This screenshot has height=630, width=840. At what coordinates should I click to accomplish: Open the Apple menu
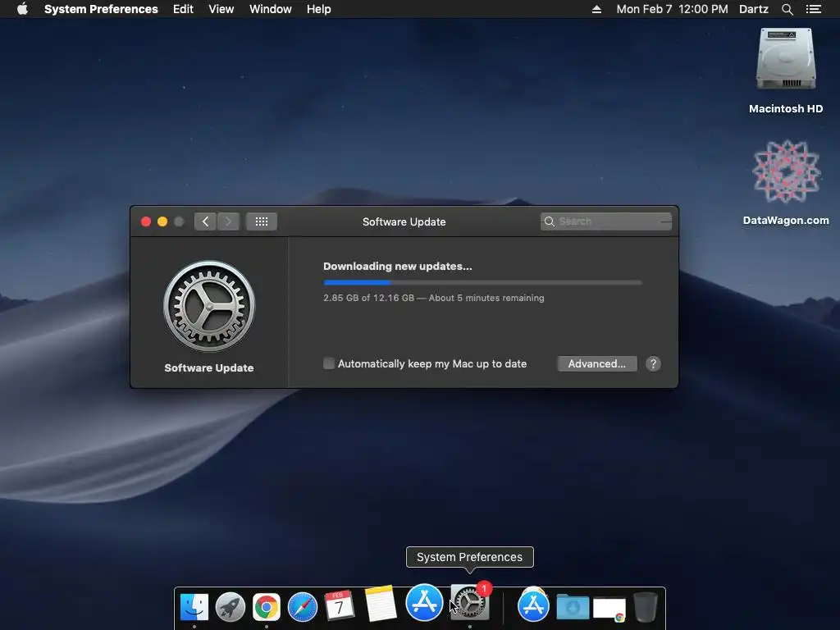tap(22, 9)
